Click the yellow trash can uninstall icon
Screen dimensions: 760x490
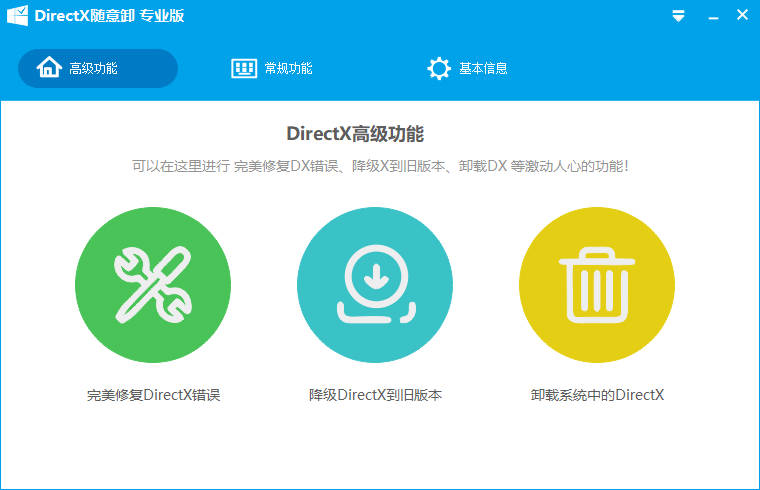pos(597,285)
